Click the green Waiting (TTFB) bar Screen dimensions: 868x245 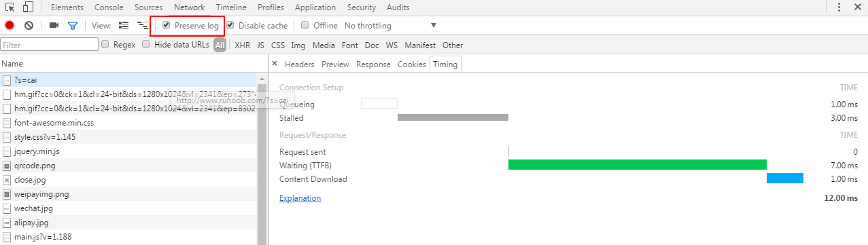coord(638,165)
